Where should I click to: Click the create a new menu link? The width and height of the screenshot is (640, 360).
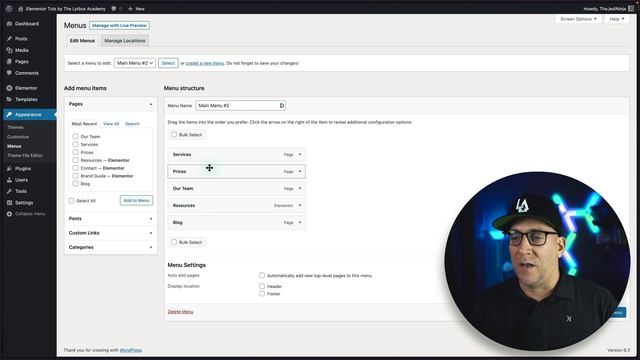tap(205, 63)
